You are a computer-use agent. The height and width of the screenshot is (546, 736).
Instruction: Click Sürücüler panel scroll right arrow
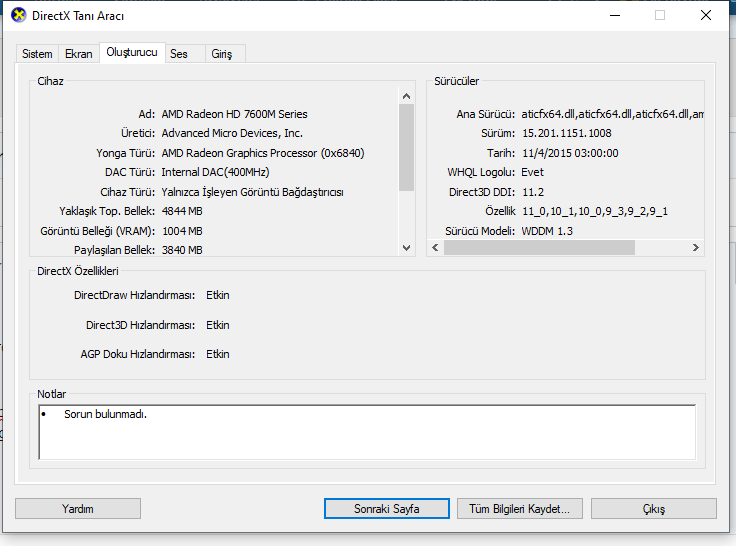point(696,247)
